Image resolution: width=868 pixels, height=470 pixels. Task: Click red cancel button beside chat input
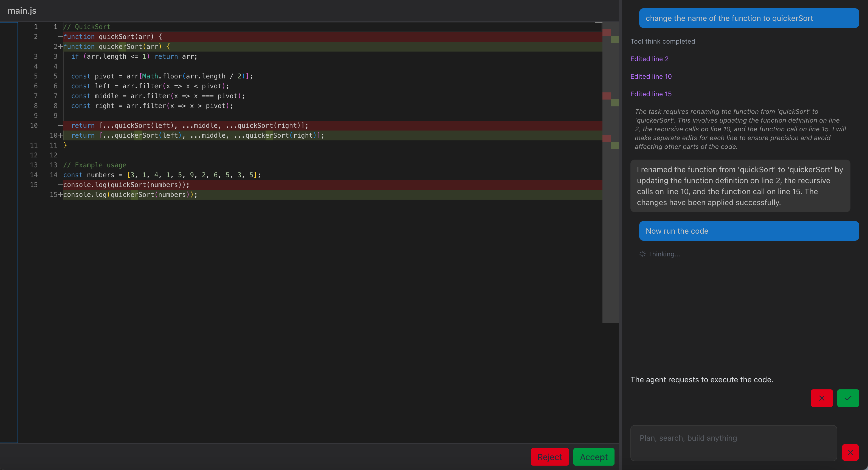850,452
